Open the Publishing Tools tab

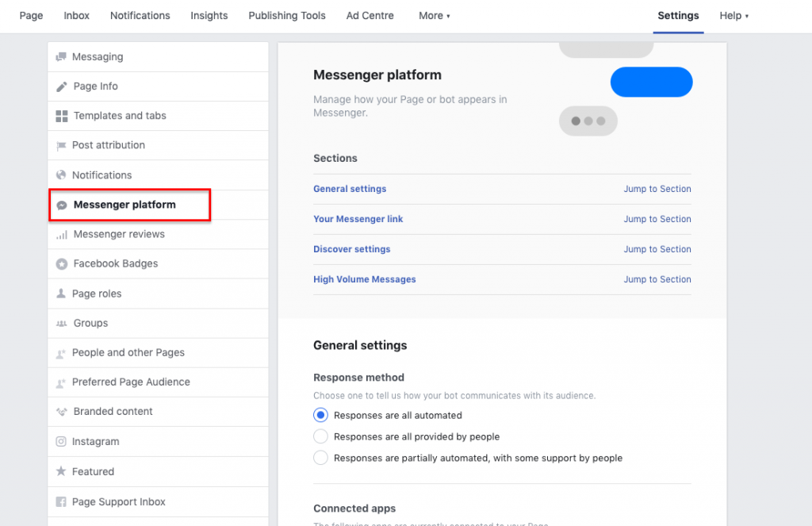coord(287,16)
